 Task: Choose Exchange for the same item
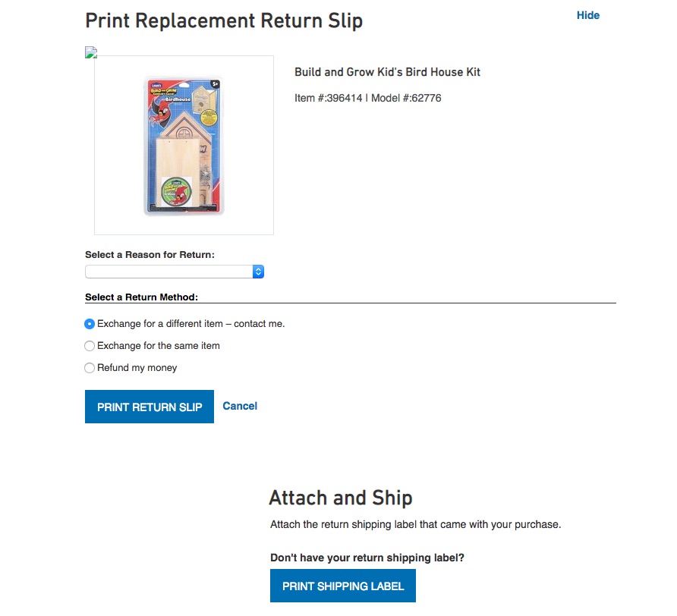[x=90, y=346]
